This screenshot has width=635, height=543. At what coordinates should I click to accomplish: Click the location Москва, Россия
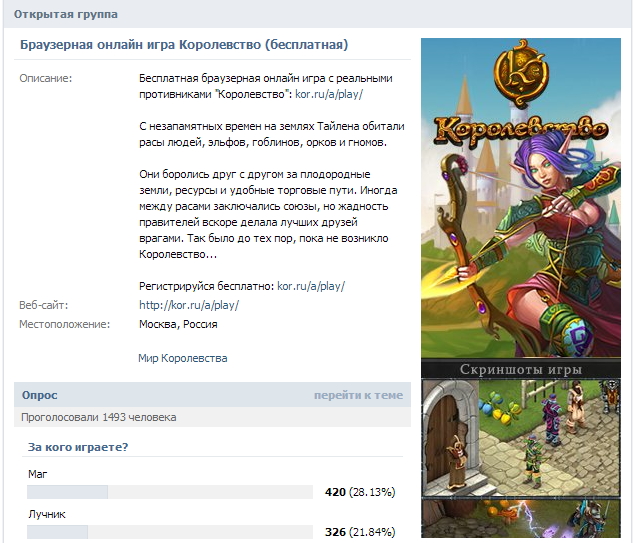point(178,324)
